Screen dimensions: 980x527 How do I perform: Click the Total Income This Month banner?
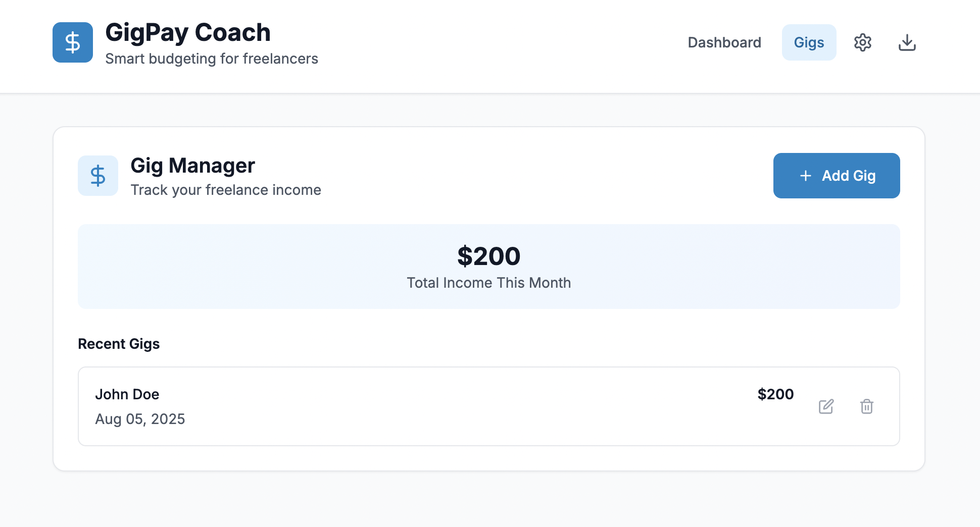click(488, 283)
